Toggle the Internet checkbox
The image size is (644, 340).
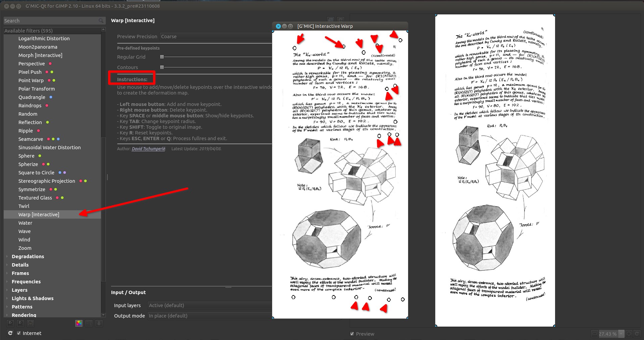coord(19,333)
